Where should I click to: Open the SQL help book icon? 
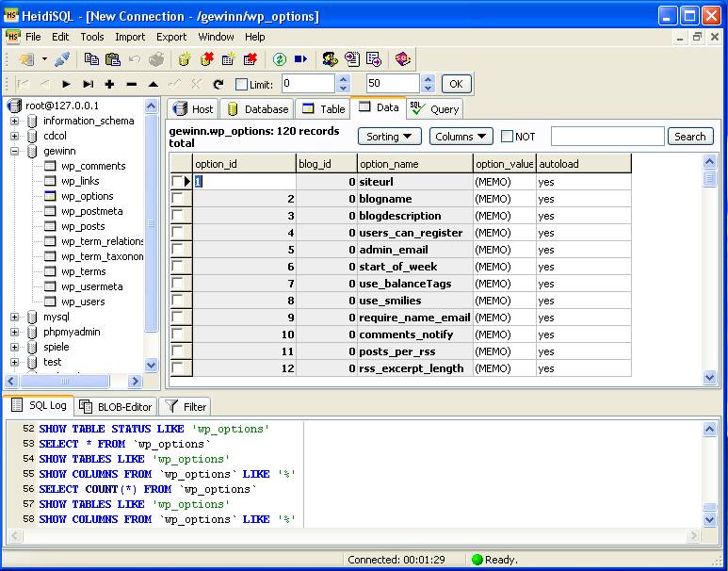pos(402,59)
